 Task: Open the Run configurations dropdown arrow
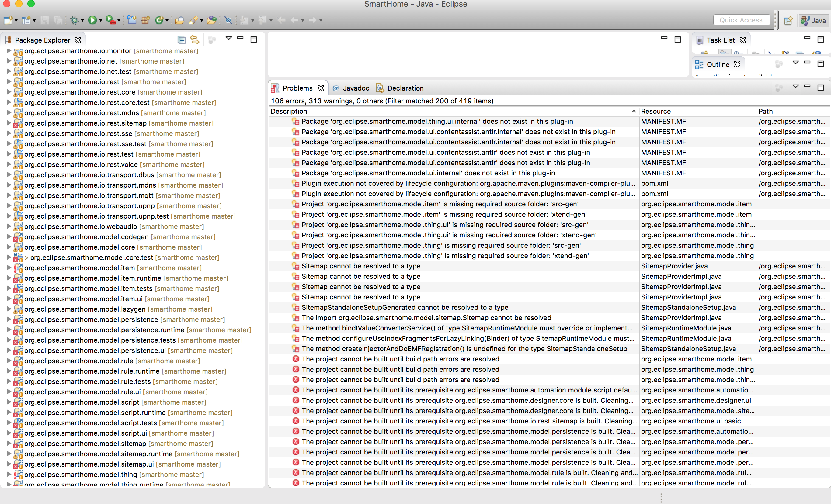[x=100, y=21]
